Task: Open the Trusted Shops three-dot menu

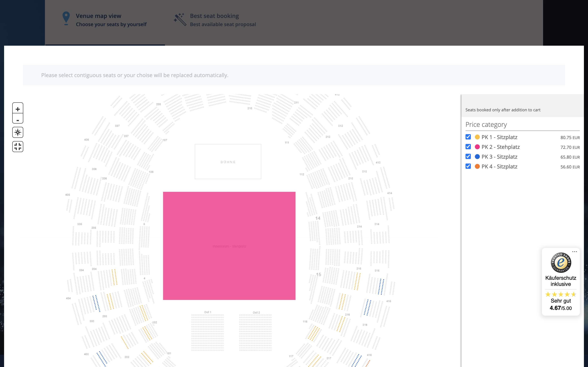Action: point(574,252)
